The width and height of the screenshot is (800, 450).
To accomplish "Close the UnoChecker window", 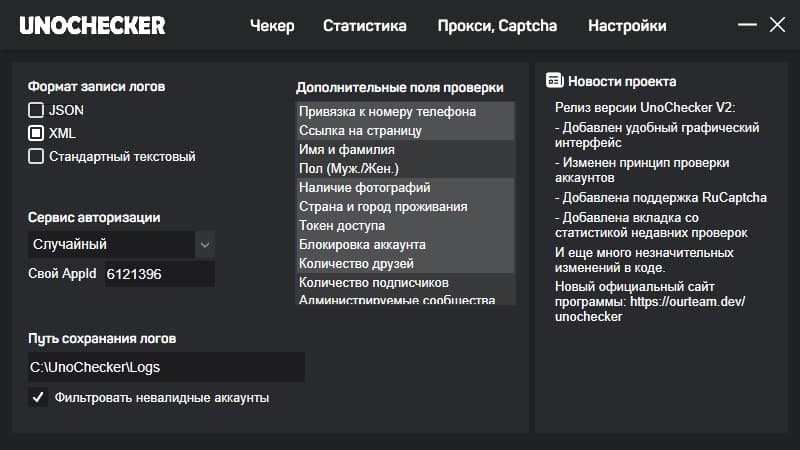I will (778, 24).
